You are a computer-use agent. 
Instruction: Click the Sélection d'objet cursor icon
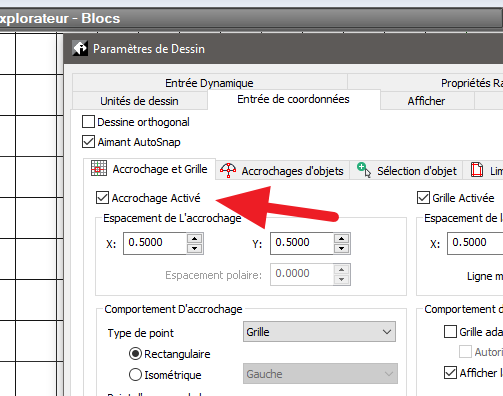(364, 170)
